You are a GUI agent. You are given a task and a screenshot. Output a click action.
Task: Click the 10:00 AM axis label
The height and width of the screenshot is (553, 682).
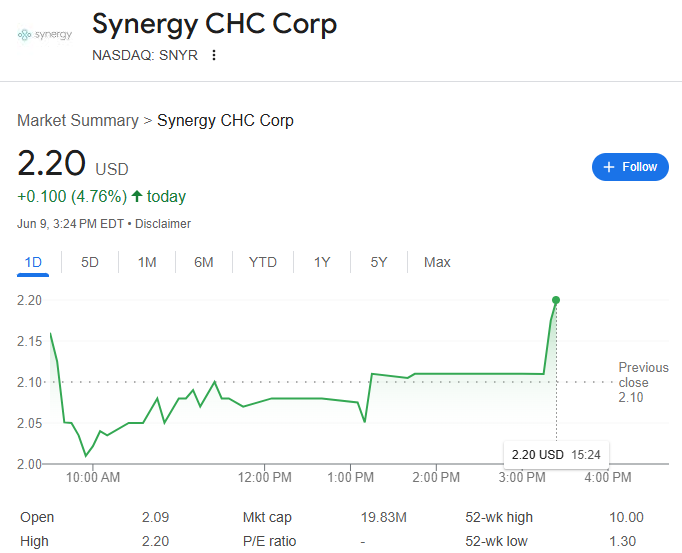[x=93, y=477]
